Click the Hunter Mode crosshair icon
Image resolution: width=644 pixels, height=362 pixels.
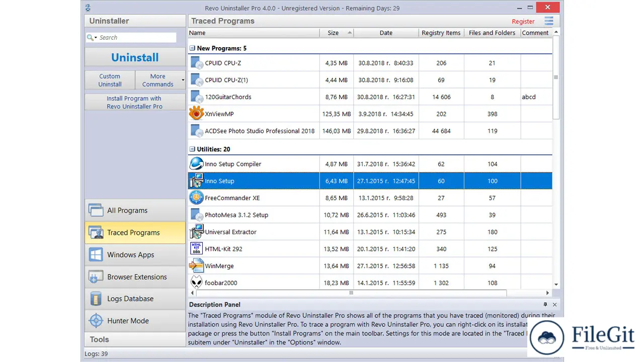point(96,321)
